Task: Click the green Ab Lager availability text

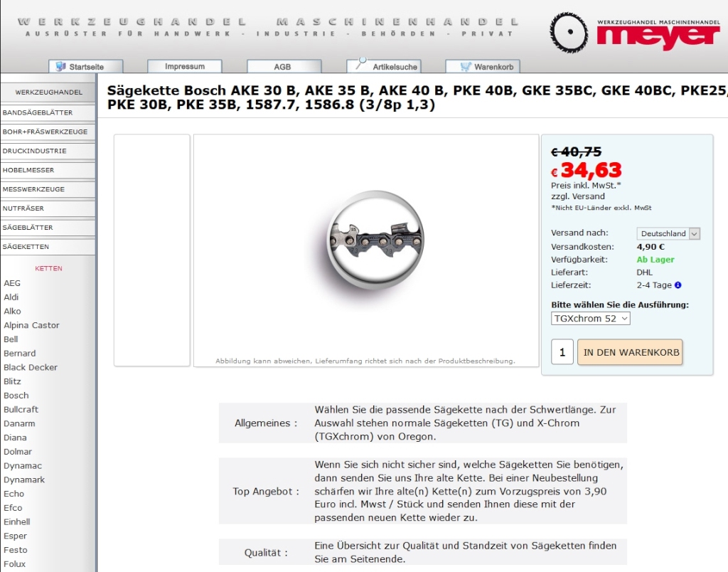Action: pyautogui.click(x=655, y=260)
